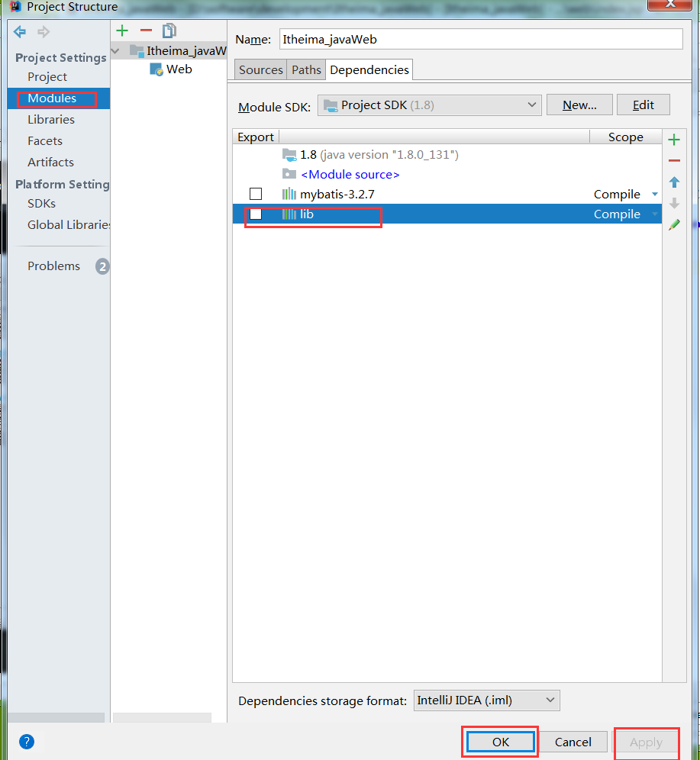Open Libraries settings

pyautogui.click(x=51, y=120)
